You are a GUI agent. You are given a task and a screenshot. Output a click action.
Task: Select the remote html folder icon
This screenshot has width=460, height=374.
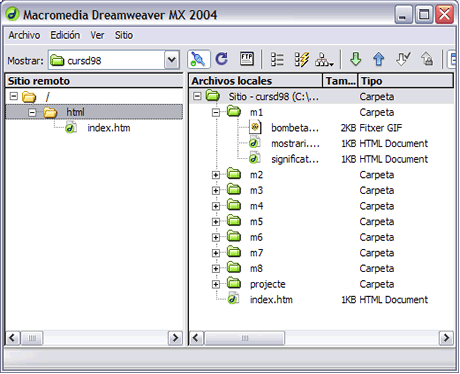tap(50, 113)
